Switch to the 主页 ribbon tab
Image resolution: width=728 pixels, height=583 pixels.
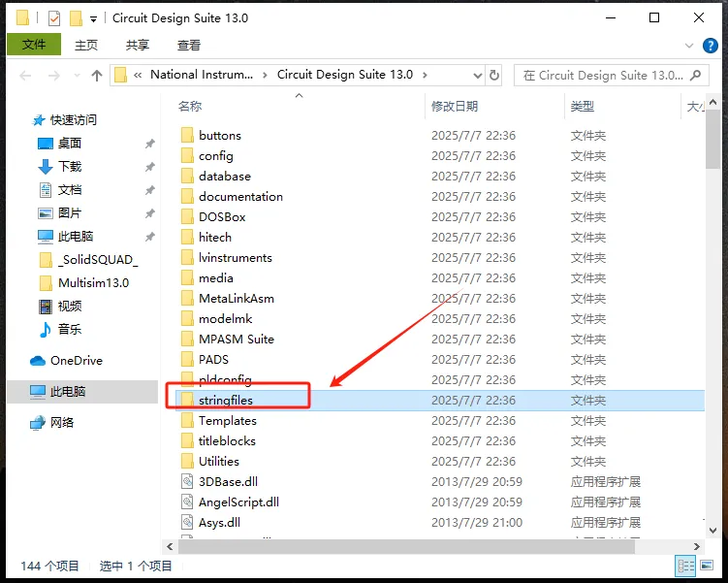click(x=86, y=45)
